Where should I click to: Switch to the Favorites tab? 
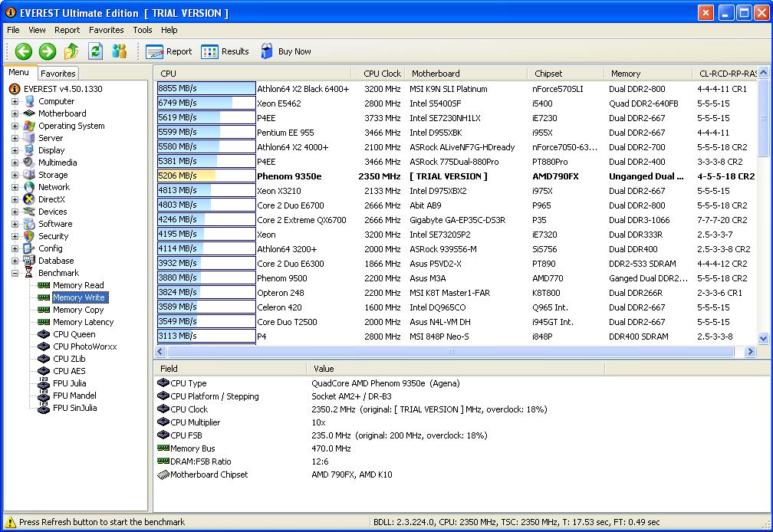pos(58,74)
